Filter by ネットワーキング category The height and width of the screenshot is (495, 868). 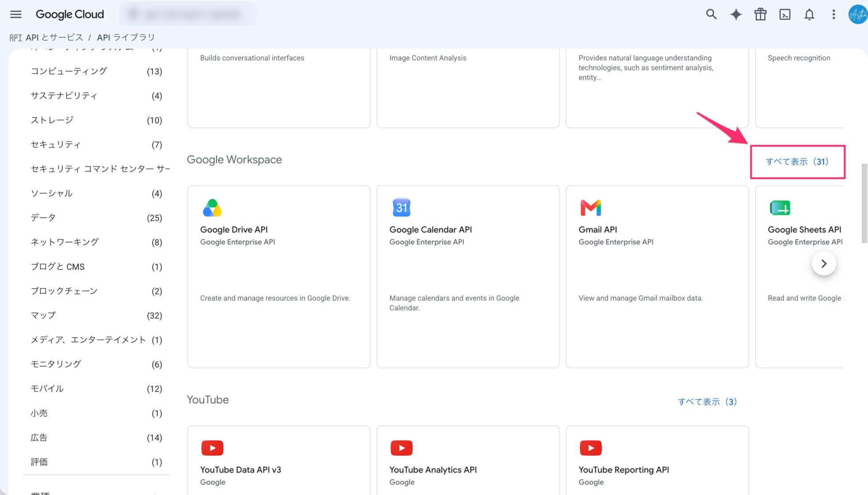[x=97, y=242]
